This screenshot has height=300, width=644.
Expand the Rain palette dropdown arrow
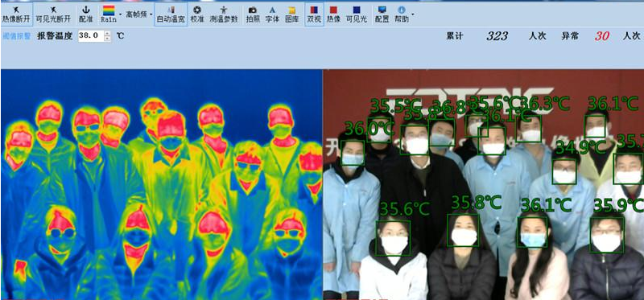[120, 14]
